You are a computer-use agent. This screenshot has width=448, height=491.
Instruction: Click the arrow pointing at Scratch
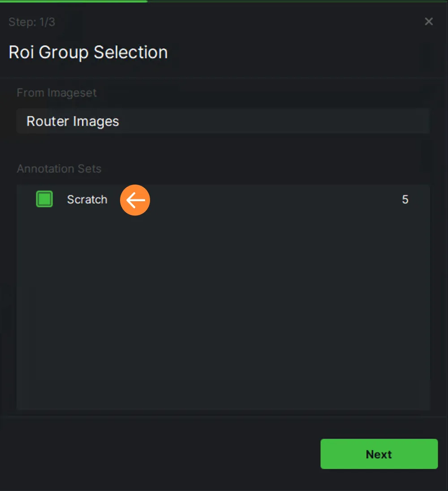(x=135, y=200)
